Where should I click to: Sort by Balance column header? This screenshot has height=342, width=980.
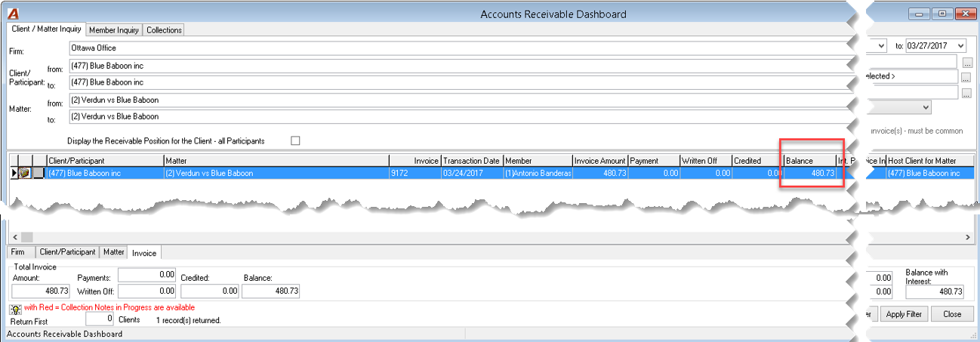click(809, 161)
